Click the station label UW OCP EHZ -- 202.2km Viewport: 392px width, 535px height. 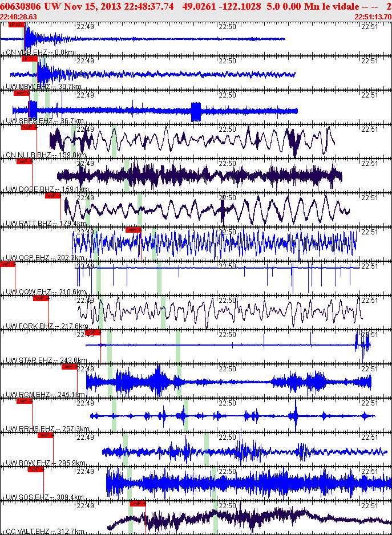[x=45, y=258]
